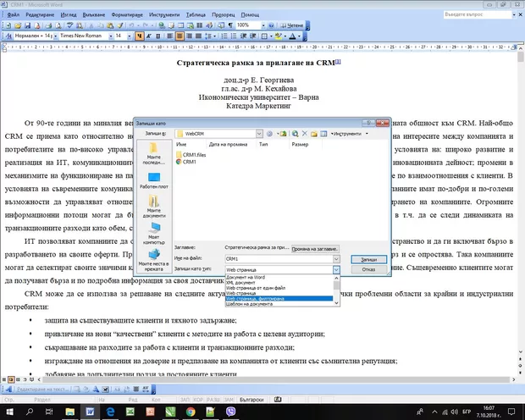Screen dimensions: 525x420
Task: Create a new folder via dialog toolbar icon
Action: 314,133
